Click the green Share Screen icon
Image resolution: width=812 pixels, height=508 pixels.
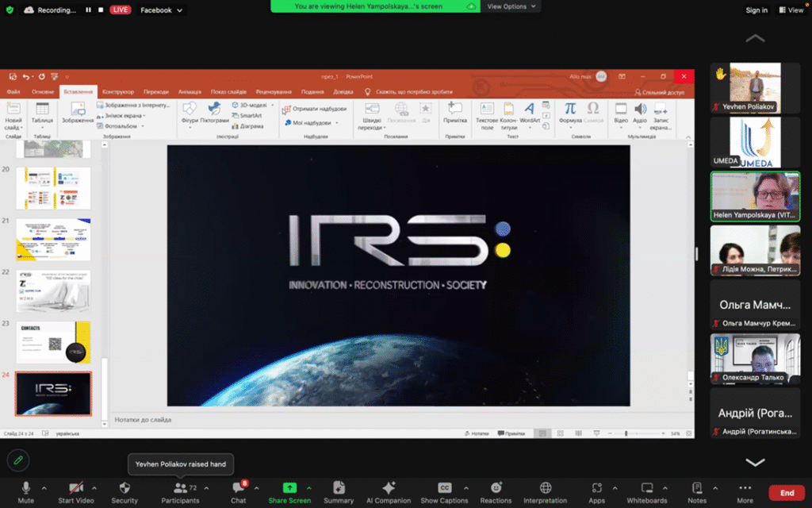[x=289, y=488]
